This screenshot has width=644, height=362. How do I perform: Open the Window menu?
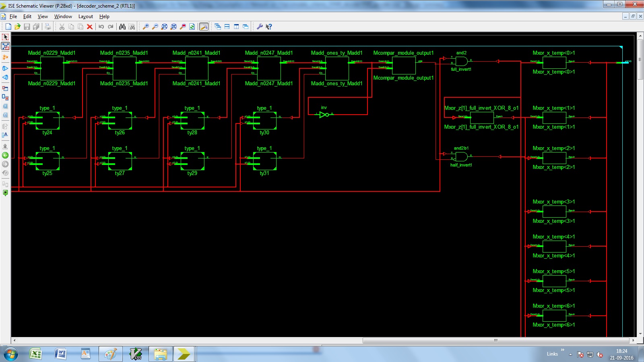[63, 16]
